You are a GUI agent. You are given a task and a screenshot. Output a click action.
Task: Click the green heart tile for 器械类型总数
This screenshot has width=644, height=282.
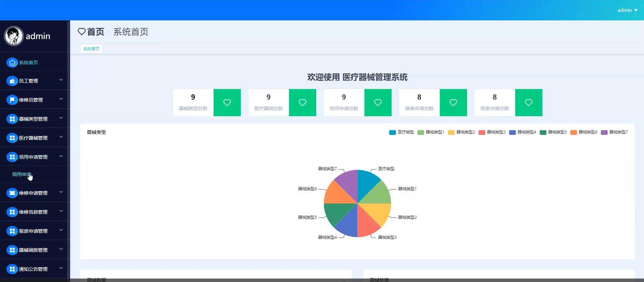(227, 103)
